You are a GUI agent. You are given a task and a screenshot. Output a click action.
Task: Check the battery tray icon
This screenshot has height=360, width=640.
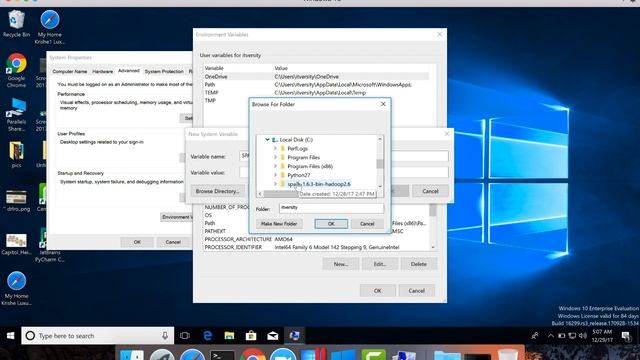pyautogui.click(x=562, y=336)
